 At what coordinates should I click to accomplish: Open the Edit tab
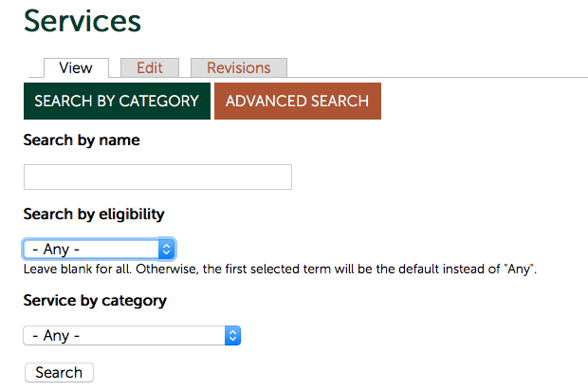pyautogui.click(x=150, y=68)
